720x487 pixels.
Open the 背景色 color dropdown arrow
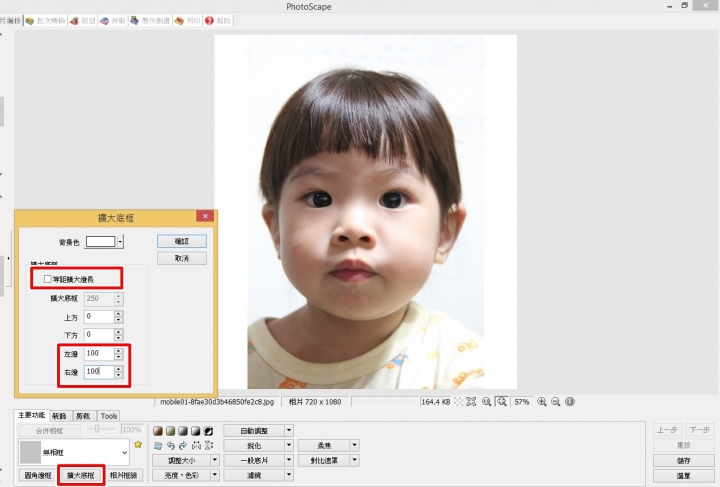[x=121, y=241]
